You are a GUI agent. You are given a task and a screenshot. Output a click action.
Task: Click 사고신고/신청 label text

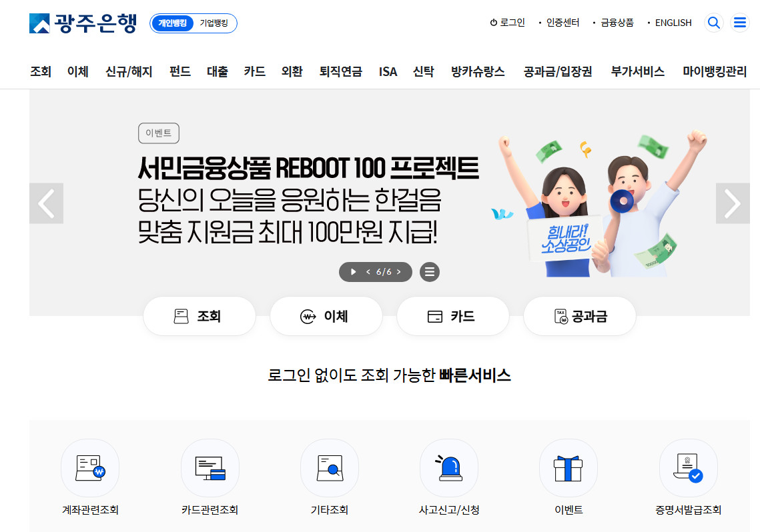(x=449, y=510)
